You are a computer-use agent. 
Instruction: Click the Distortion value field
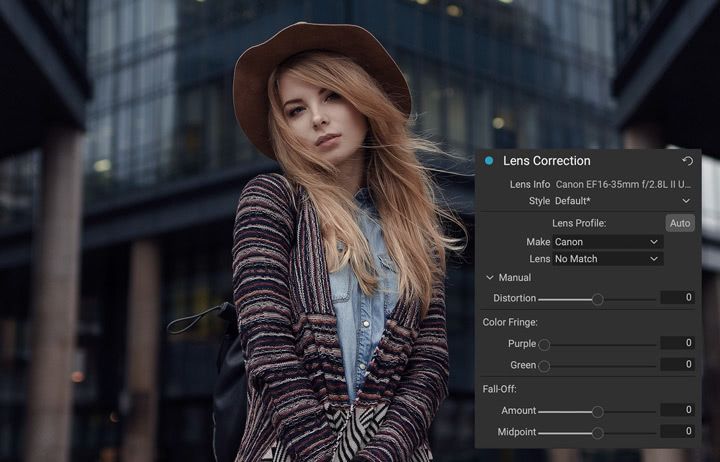(x=677, y=298)
